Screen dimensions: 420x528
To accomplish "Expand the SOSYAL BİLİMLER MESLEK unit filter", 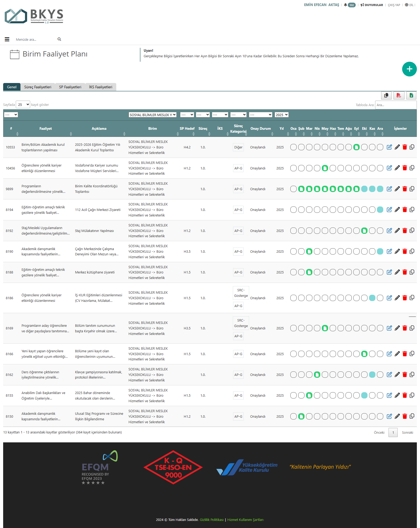I will pyautogui.click(x=152, y=115).
